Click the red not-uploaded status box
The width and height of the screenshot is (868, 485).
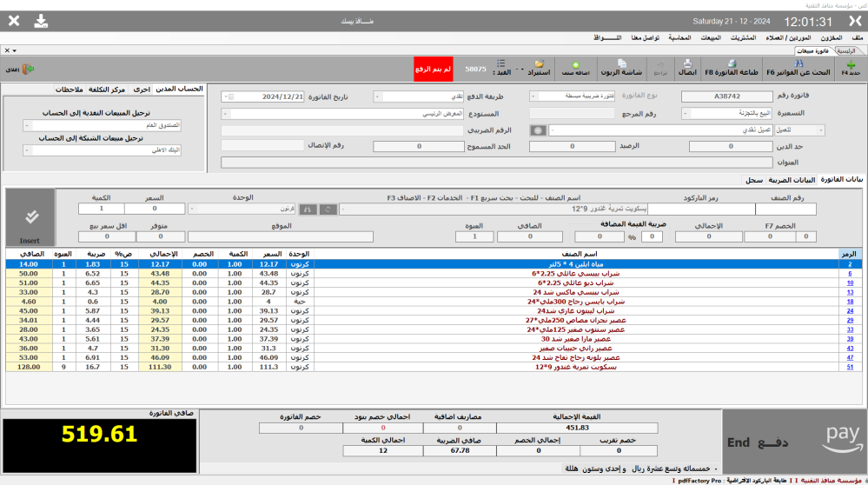434,68
